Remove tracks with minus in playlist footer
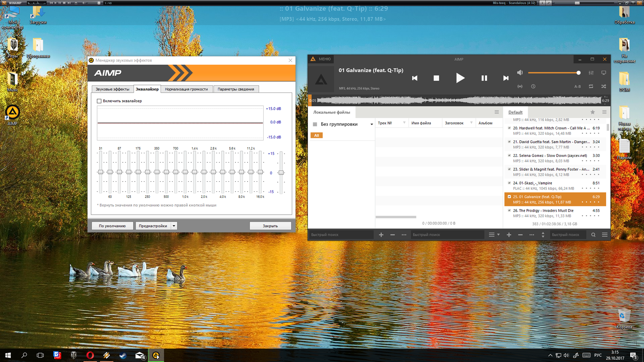The height and width of the screenshot is (362, 644). point(520,234)
